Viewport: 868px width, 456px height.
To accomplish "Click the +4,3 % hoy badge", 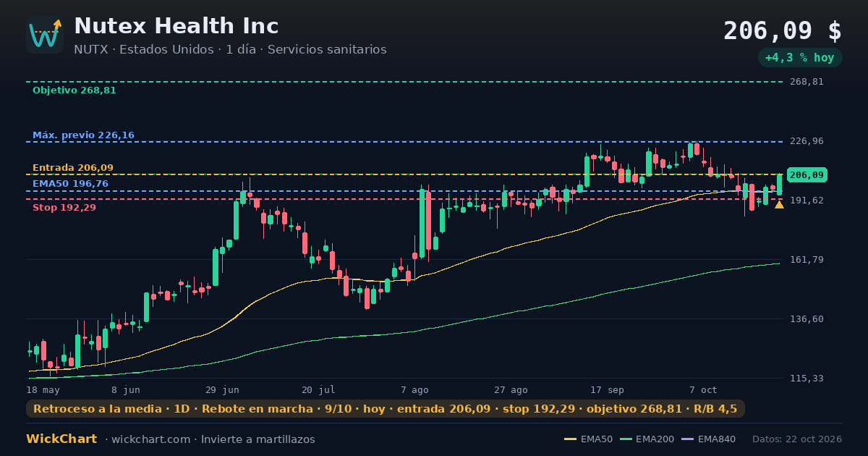I will point(800,58).
